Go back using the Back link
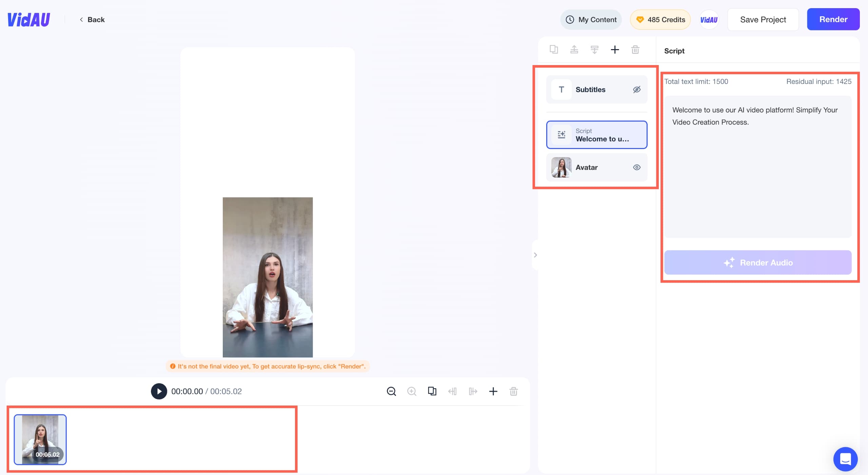The width and height of the screenshot is (868, 475). click(92, 20)
